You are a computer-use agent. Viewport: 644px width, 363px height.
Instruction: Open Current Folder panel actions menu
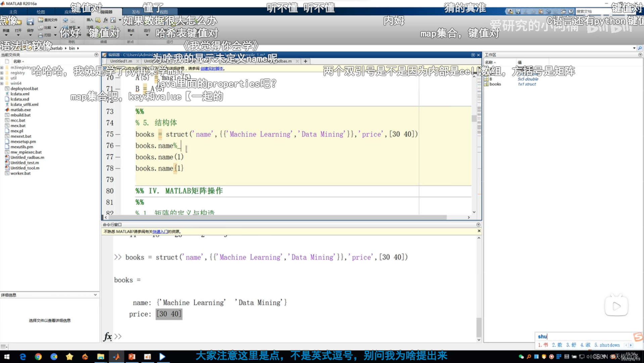pyautogui.click(x=96, y=55)
